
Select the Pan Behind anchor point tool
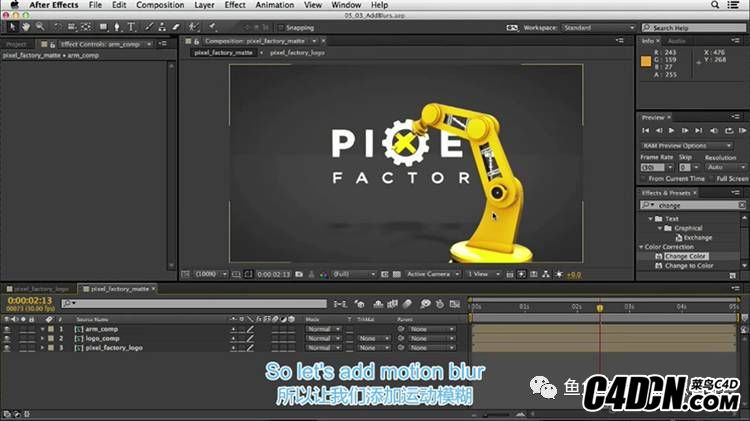pyautogui.click(x=86, y=27)
